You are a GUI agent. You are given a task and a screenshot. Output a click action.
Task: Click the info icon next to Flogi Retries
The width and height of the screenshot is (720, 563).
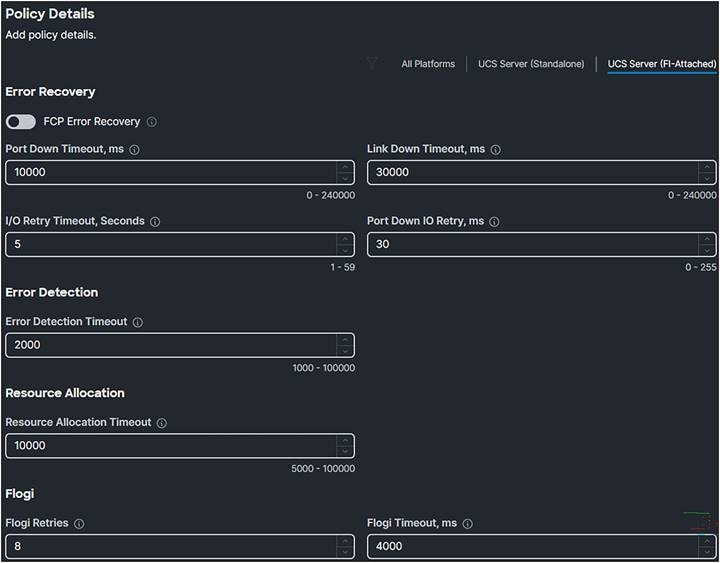79,524
